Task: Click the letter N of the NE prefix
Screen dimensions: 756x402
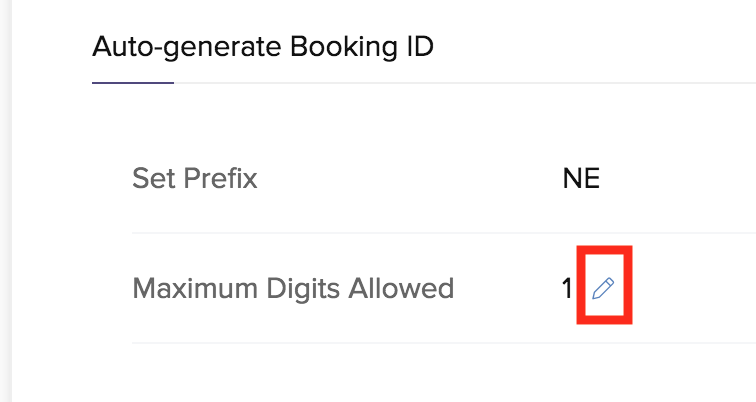Action: pyautogui.click(x=571, y=178)
